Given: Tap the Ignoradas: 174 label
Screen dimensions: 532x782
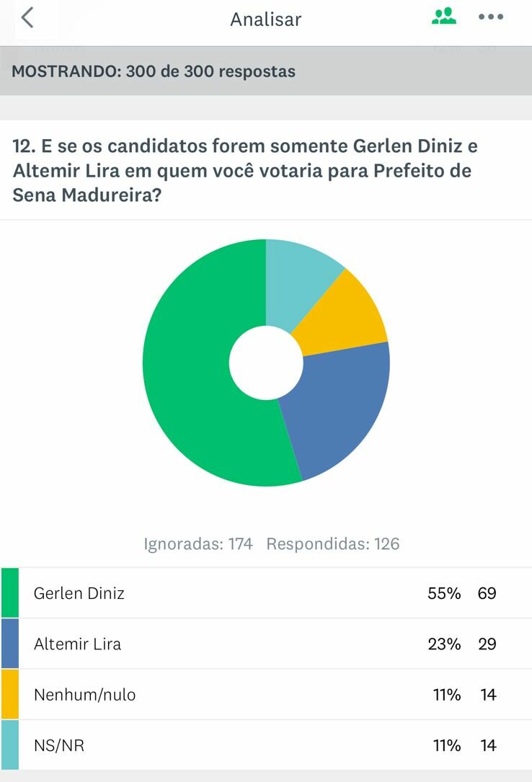Looking at the screenshot, I should pyautogui.click(x=198, y=544).
